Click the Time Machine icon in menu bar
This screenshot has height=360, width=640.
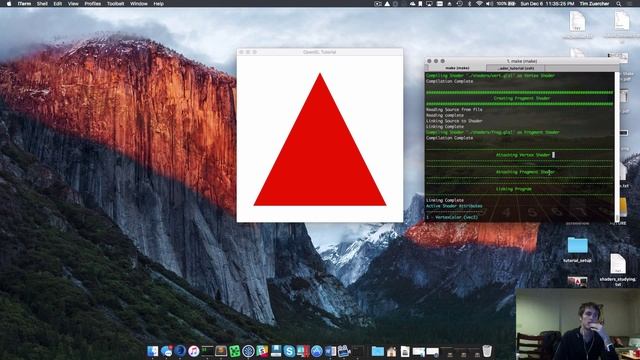(460, 4)
